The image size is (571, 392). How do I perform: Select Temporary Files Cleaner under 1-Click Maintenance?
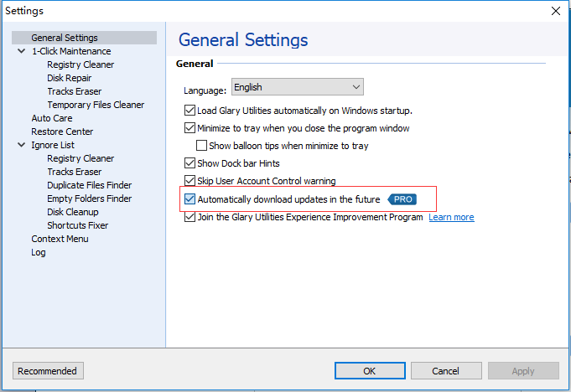click(96, 105)
